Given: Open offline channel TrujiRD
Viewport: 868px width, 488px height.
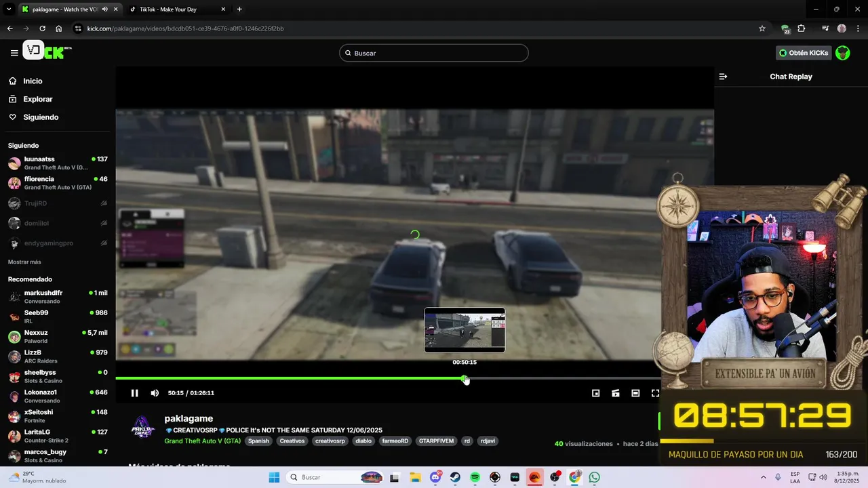Looking at the screenshot, I should click(x=58, y=203).
